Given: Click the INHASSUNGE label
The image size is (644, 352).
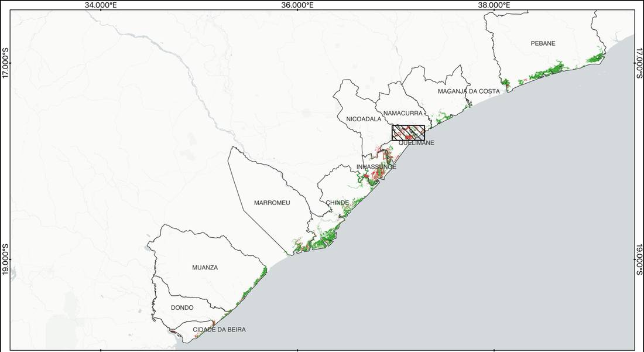Looking at the screenshot, I should click(376, 167).
